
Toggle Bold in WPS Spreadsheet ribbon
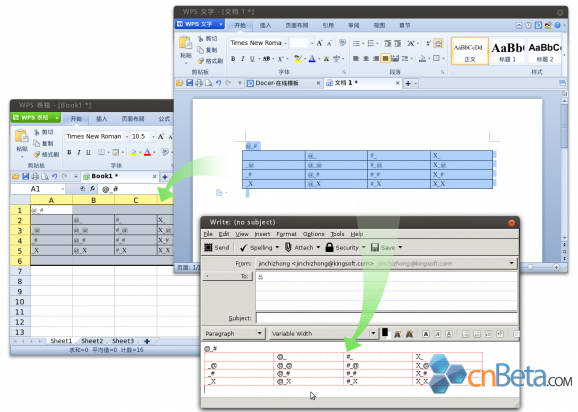click(x=69, y=152)
